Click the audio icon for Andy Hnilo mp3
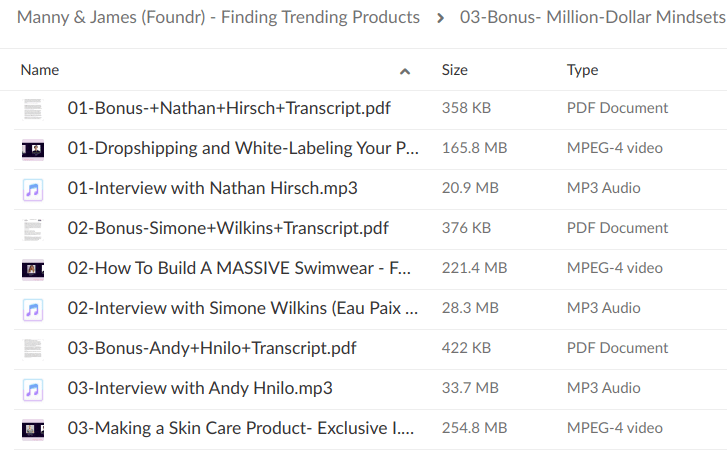Viewport: 727px width, 452px height. click(x=33, y=388)
